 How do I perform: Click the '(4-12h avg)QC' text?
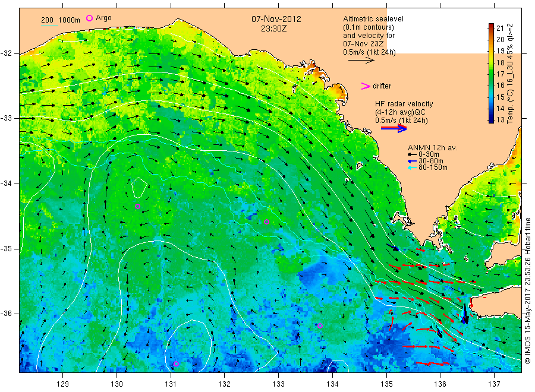point(400,112)
